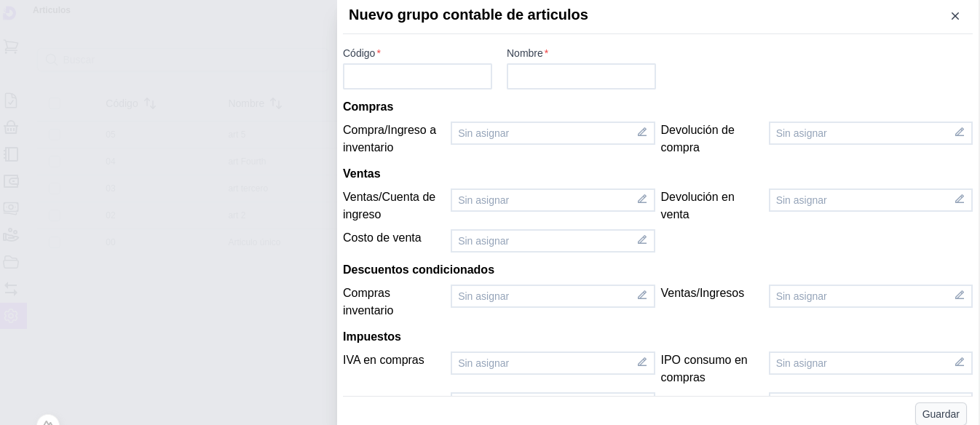
Task: Click edit icon for Compra/Ingreso a inventario
Action: [641, 132]
